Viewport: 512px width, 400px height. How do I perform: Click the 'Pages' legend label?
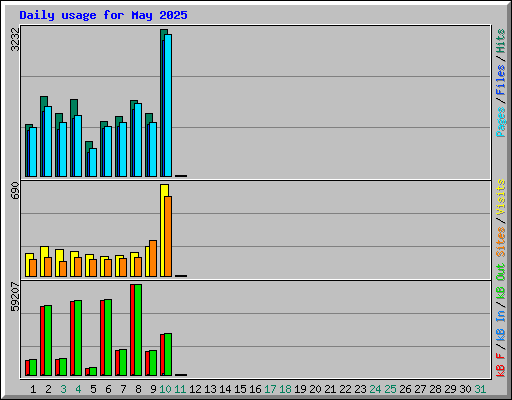501,122
